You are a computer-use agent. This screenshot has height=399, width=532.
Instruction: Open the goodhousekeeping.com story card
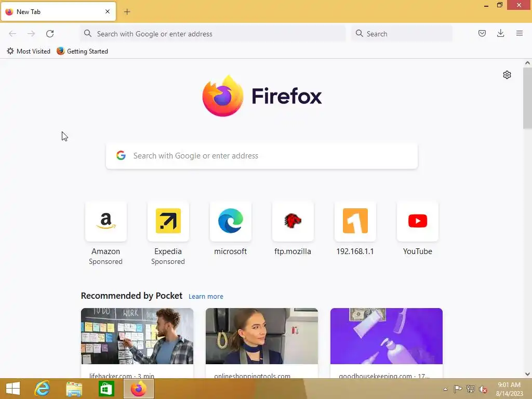click(x=387, y=343)
